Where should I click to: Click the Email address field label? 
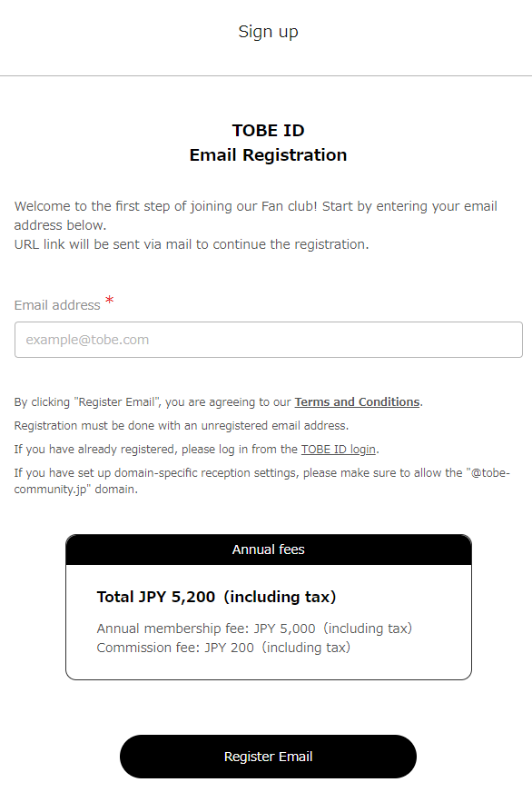tap(57, 305)
